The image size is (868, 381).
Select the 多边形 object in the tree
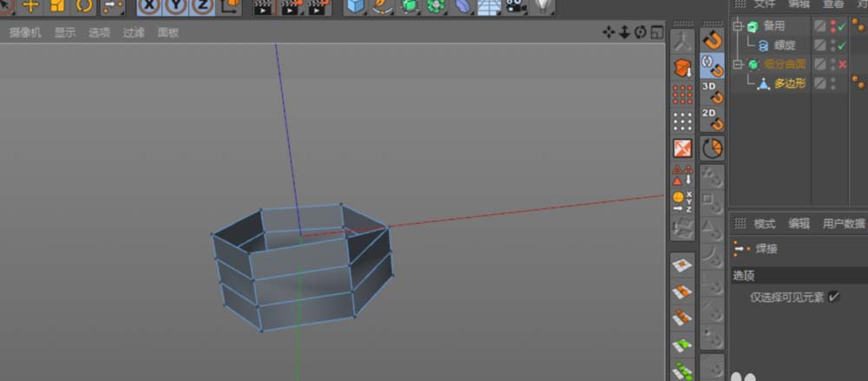[x=789, y=83]
